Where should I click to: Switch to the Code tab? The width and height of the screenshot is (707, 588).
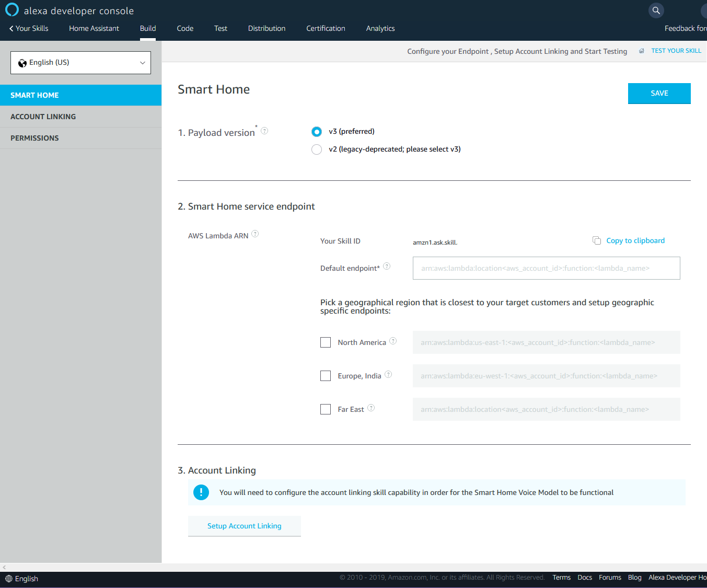click(x=185, y=28)
